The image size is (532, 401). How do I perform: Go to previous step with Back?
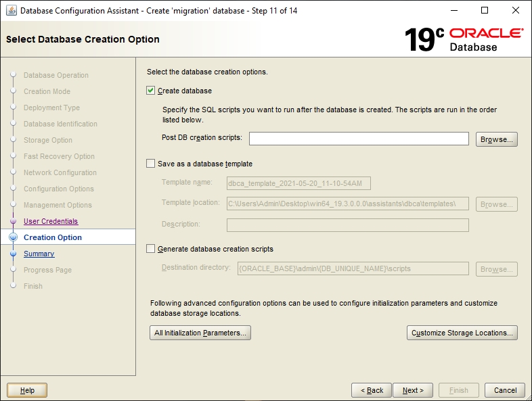[372, 390]
